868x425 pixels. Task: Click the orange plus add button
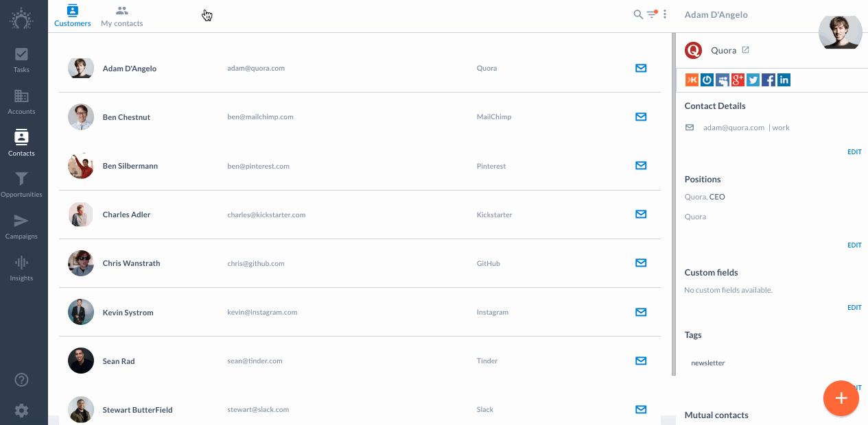pyautogui.click(x=841, y=398)
